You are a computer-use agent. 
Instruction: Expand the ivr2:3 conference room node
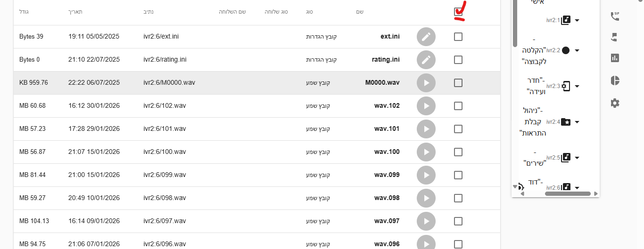point(577,86)
